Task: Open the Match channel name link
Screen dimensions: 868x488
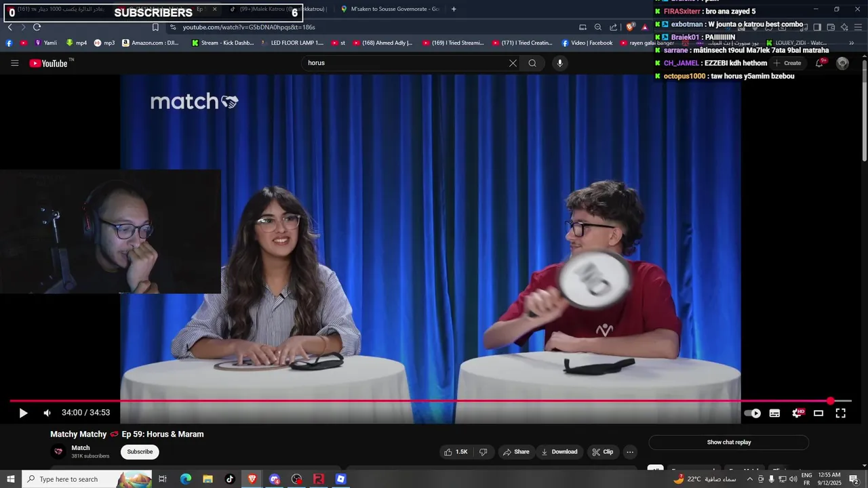Action: [x=81, y=448]
